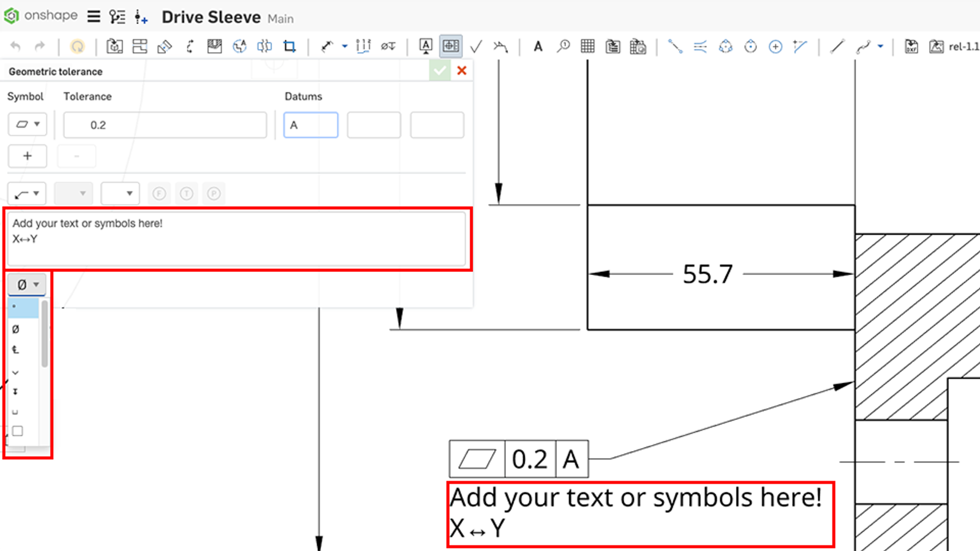
Task: Select the Crop view tool
Action: [x=290, y=47]
